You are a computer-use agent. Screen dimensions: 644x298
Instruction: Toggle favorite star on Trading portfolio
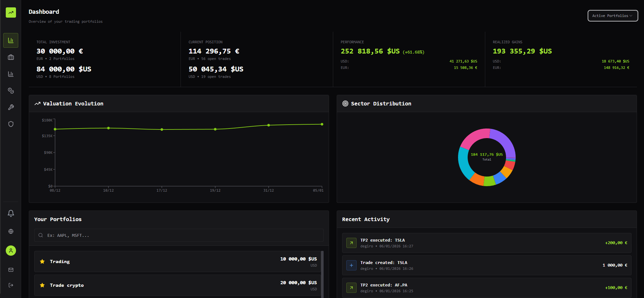(x=42, y=261)
